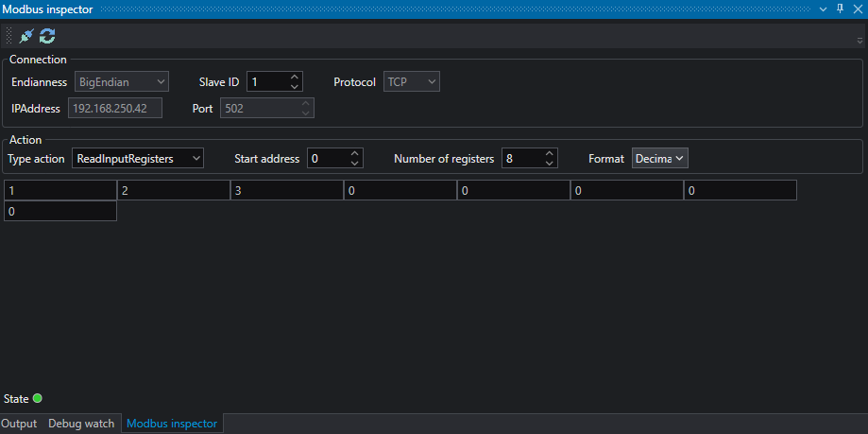Open the toolbar overflow options chevron
The image size is (868, 434).
(x=859, y=40)
